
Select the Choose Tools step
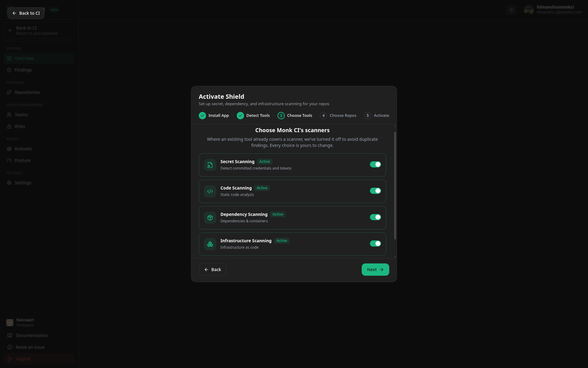coord(295,116)
